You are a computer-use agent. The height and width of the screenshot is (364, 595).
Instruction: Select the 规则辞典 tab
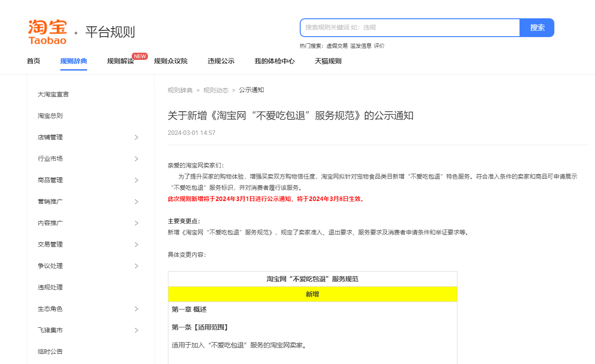[74, 61]
